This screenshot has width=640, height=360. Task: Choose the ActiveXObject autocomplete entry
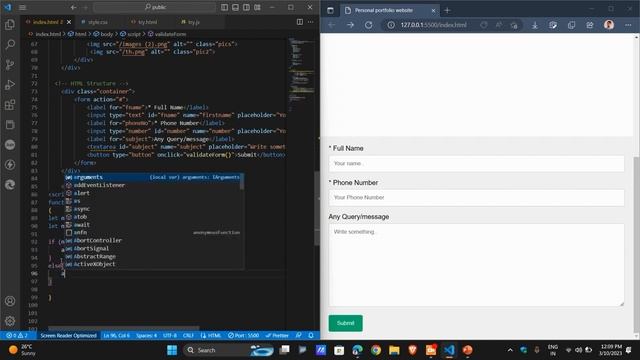[x=154, y=264]
